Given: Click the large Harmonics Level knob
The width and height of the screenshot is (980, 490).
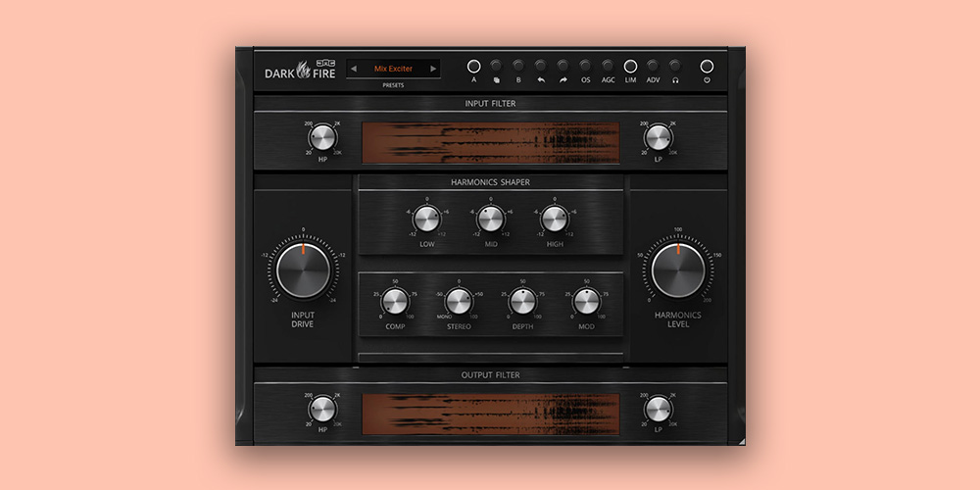Looking at the screenshot, I should click(678, 270).
